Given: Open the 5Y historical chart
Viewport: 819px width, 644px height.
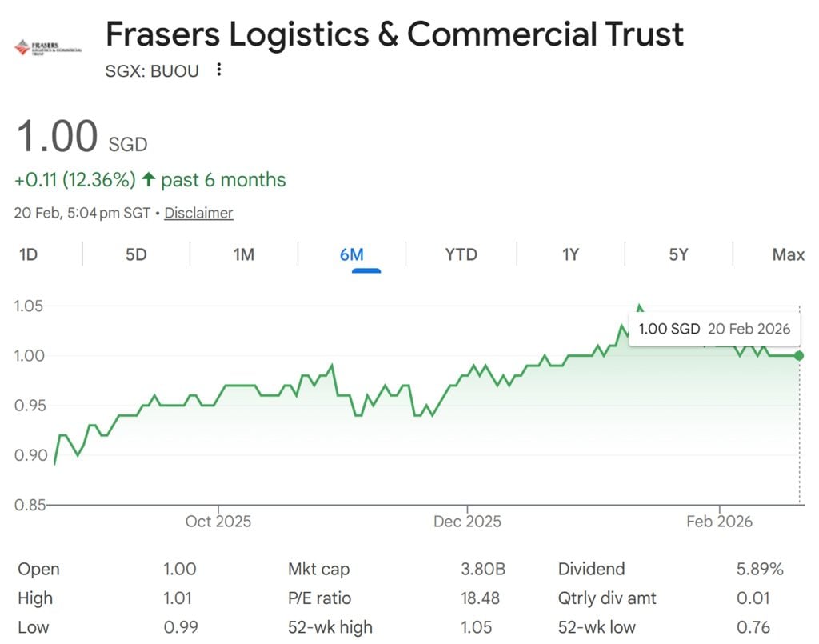Looking at the screenshot, I should (x=678, y=254).
